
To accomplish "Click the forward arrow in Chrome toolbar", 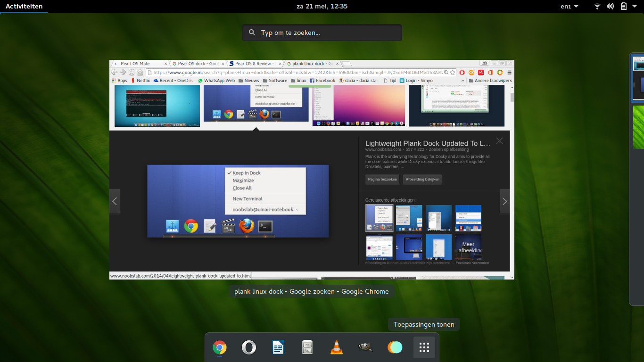I will (123, 73).
